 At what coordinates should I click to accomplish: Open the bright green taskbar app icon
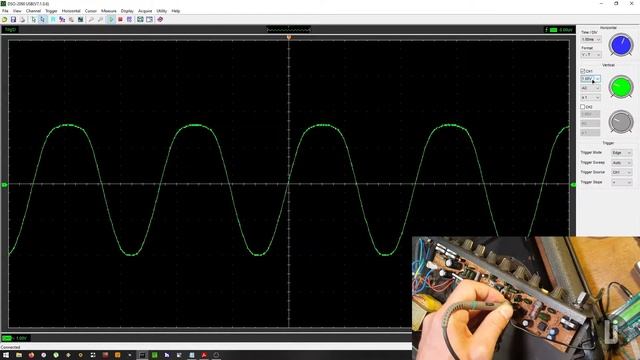[x=154, y=355]
